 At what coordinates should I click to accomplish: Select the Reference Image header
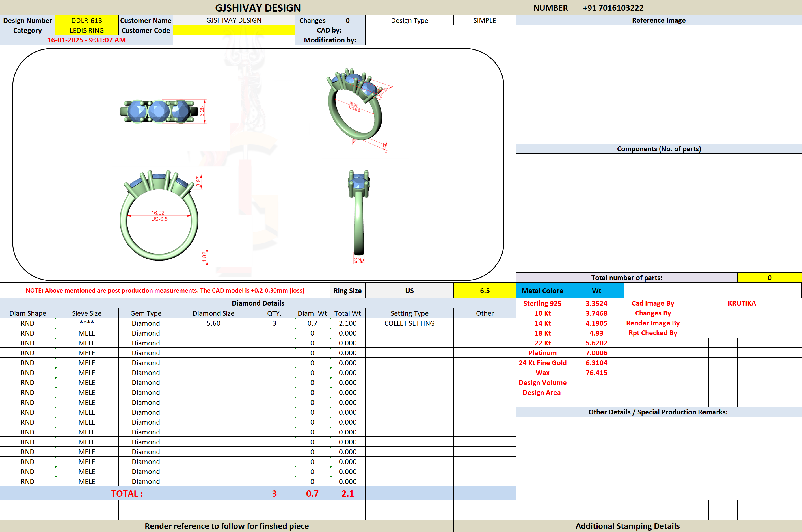(658, 20)
